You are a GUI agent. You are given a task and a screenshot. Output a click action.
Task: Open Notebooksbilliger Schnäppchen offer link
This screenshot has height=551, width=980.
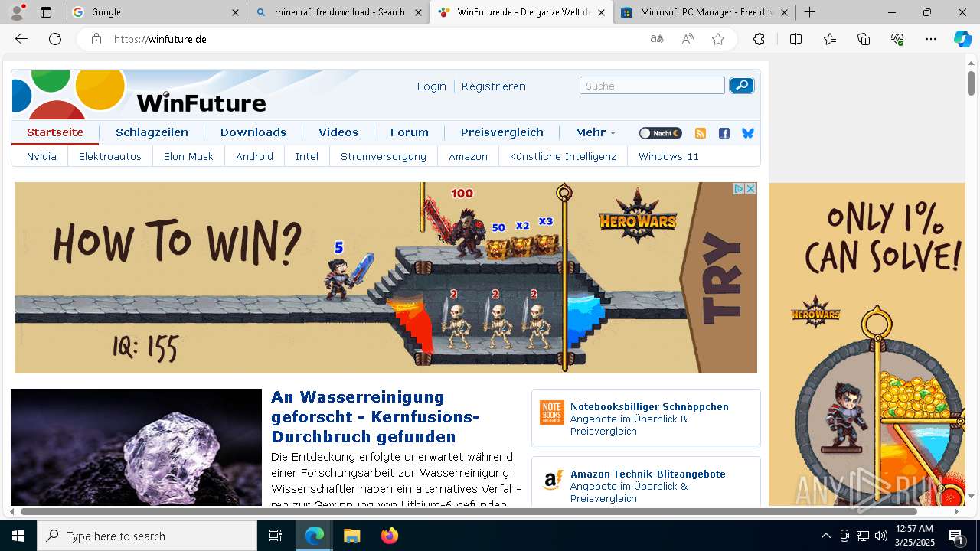(649, 406)
